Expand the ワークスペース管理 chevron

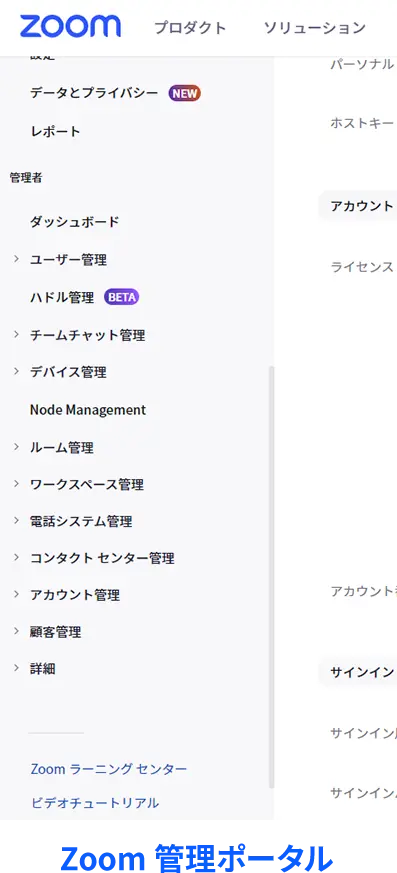click(x=16, y=484)
